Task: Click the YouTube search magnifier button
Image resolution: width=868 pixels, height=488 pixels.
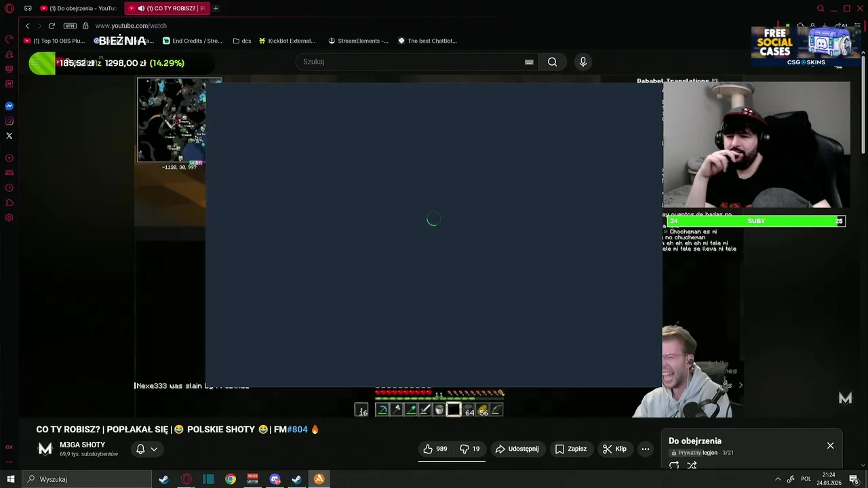Action: pyautogui.click(x=552, y=62)
